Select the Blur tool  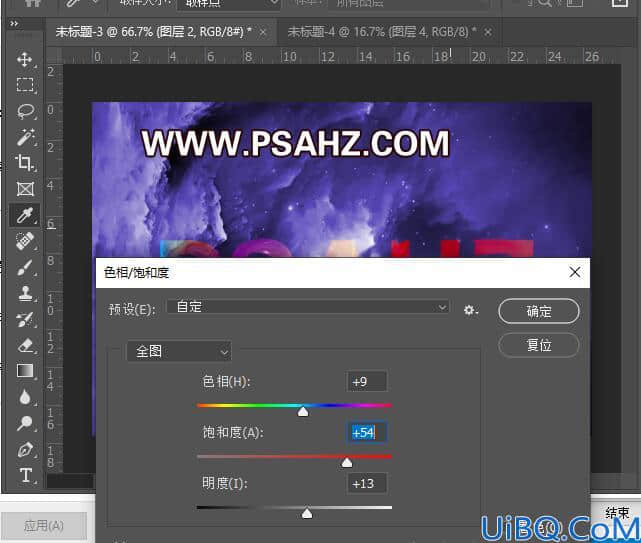click(25, 397)
